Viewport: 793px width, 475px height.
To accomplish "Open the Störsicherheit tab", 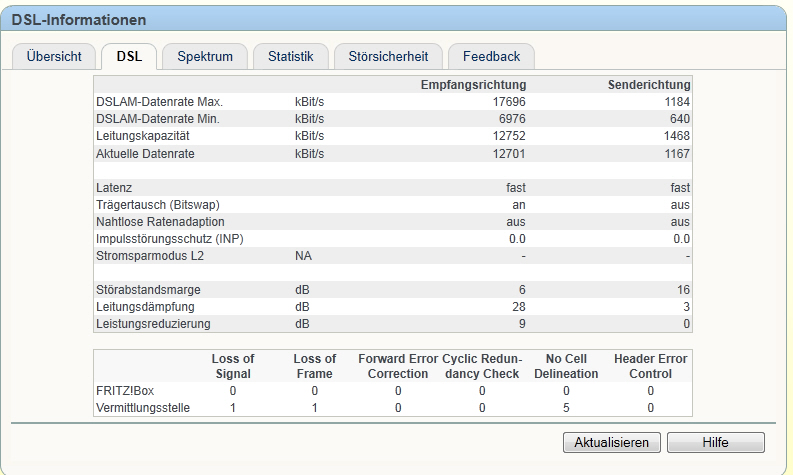I will [x=388, y=56].
